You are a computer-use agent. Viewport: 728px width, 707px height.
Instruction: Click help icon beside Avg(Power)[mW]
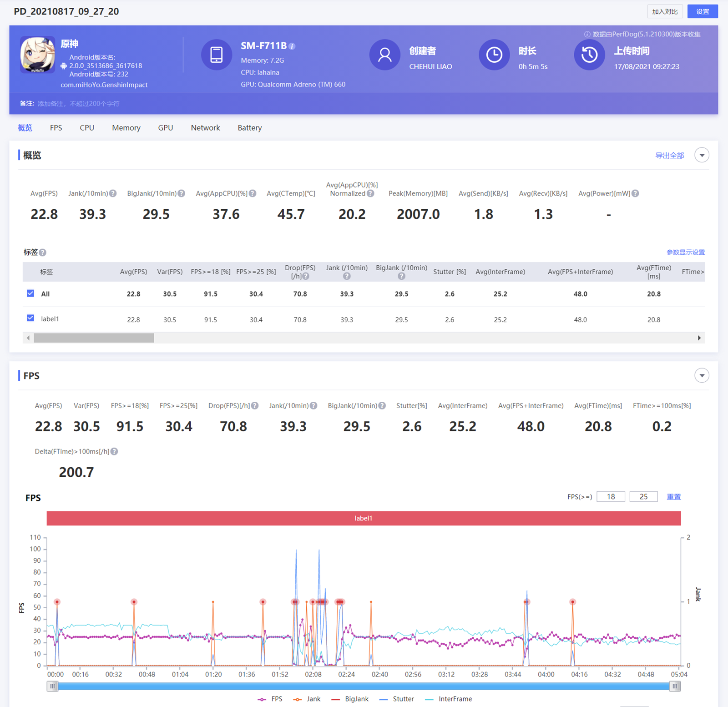click(x=636, y=193)
